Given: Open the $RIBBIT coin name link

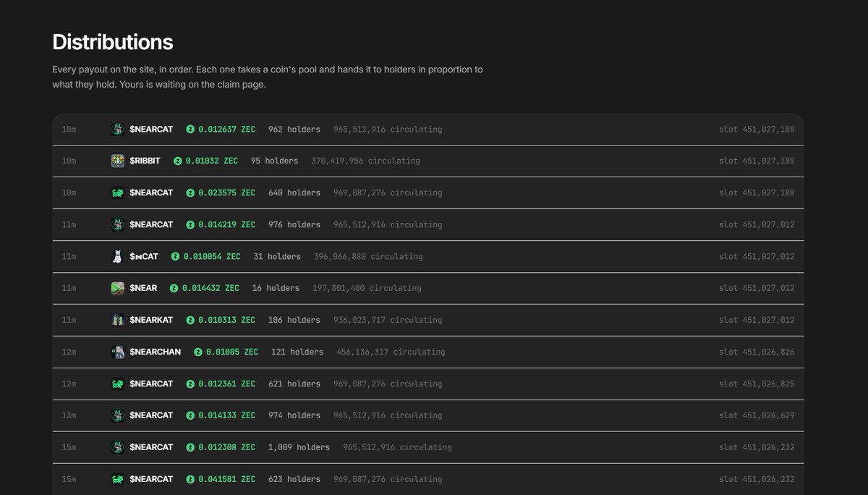Looking at the screenshot, I should click(145, 161).
